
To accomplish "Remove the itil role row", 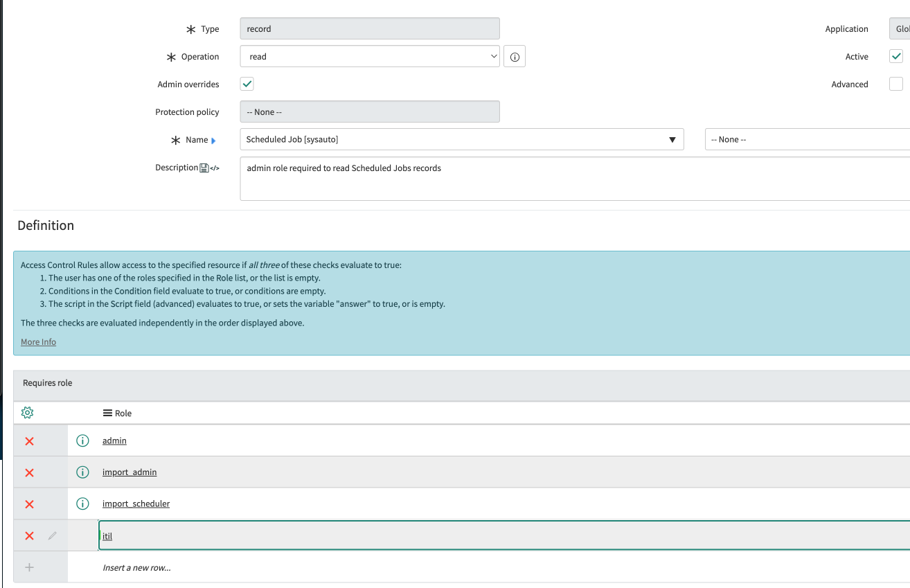I will (x=29, y=535).
